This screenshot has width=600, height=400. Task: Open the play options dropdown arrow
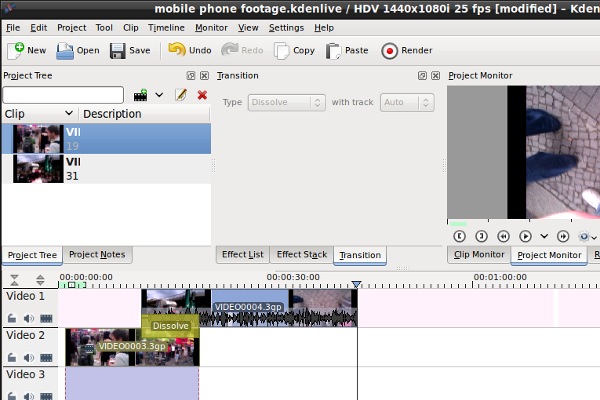tap(544, 237)
